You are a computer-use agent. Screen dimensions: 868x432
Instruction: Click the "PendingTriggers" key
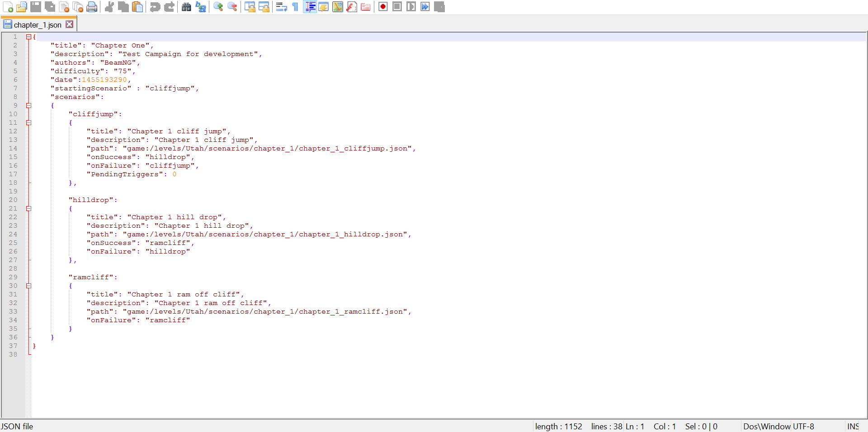coord(125,174)
